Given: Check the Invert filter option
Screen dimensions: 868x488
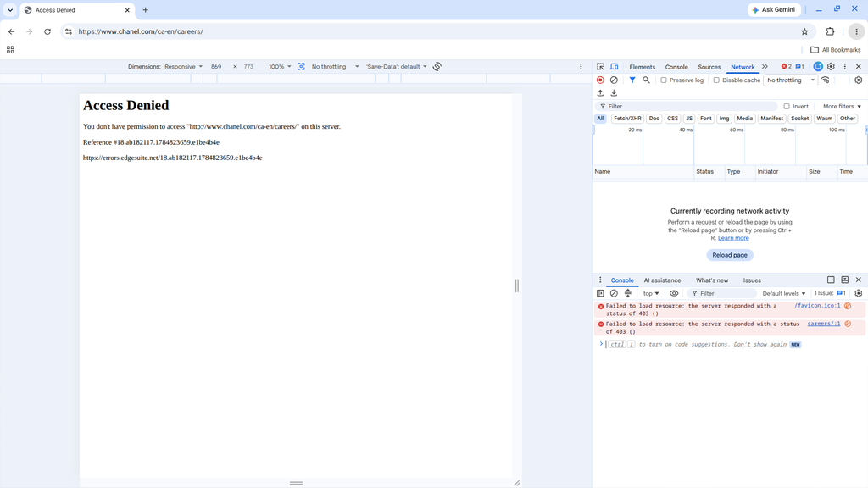Looking at the screenshot, I should tap(787, 106).
